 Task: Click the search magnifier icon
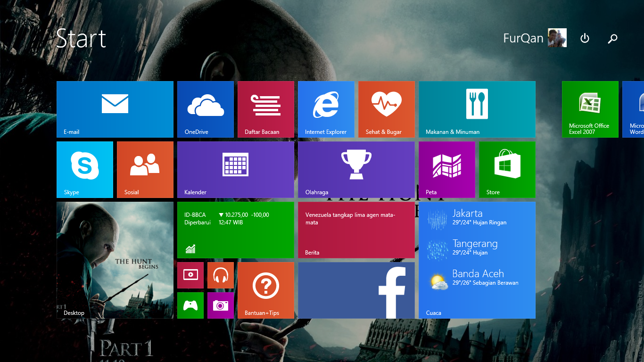point(612,39)
